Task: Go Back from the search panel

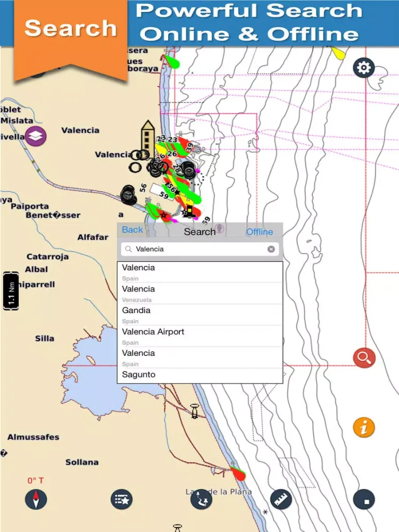Action: (132, 230)
